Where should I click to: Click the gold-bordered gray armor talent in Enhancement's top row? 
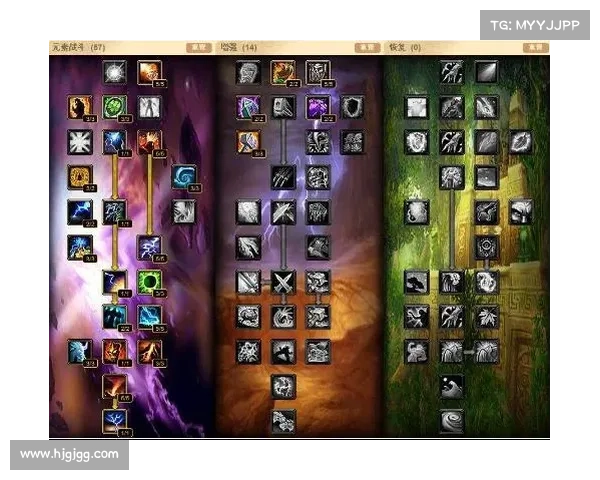tap(318, 72)
